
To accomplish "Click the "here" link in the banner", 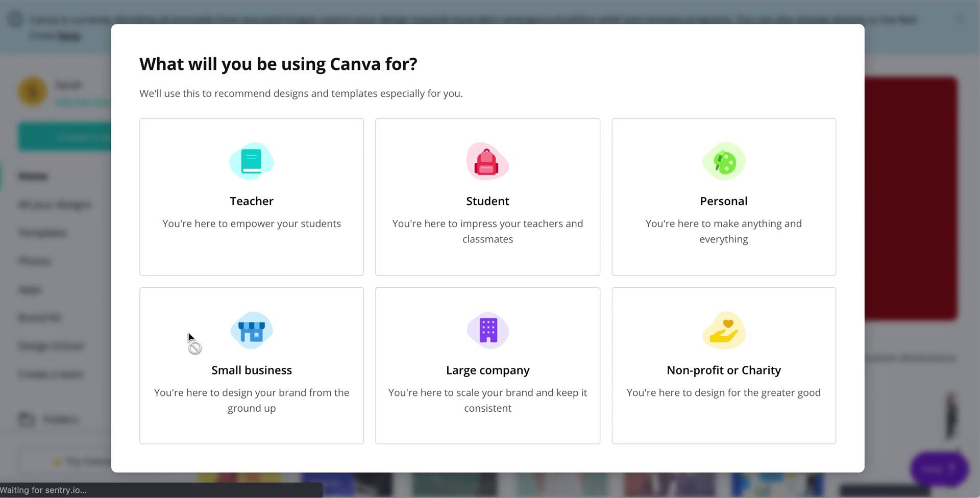I will [68, 36].
